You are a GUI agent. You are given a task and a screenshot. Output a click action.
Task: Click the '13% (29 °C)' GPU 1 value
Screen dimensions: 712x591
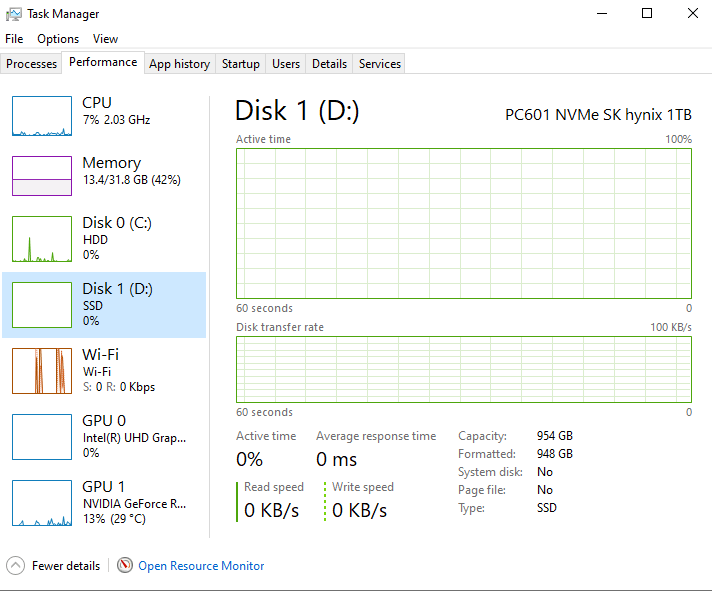pyautogui.click(x=114, y=519)
